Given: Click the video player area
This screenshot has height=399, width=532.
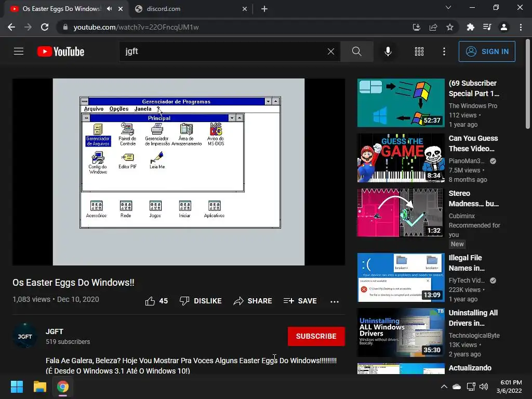Looking at the screenshot, I should (179, 172).
